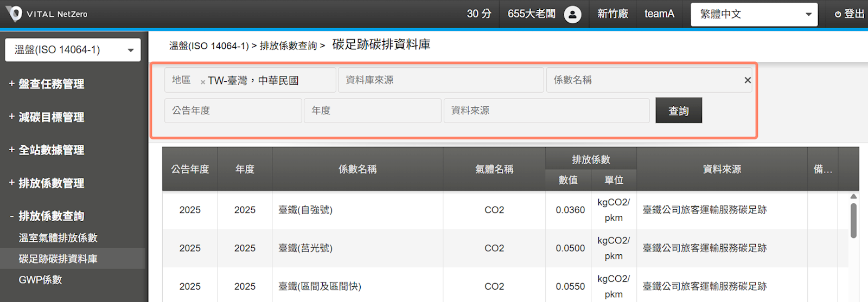The width and height of the screenshot is (868, 302).
Task: Go to 碳足跡碳排資料庫 sidebar item
Action: 58,259
